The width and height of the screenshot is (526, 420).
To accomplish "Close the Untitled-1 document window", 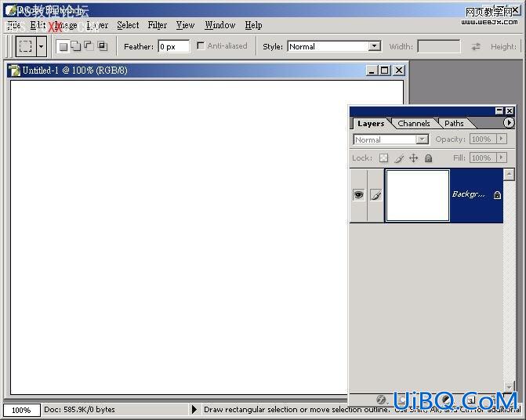I will pos(399,71).
